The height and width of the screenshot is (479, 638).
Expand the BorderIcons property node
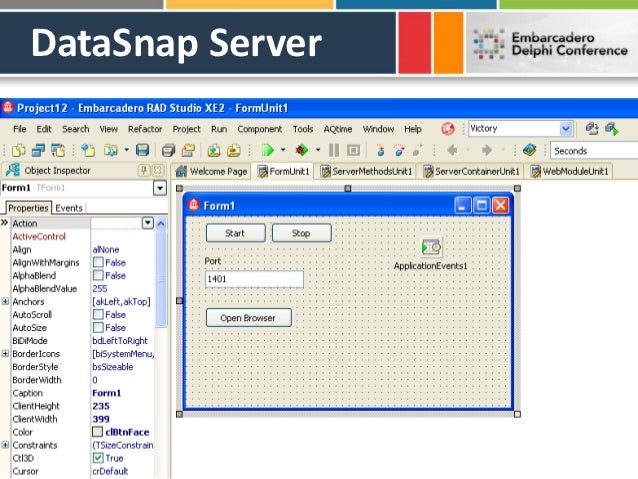coord(5,353)
